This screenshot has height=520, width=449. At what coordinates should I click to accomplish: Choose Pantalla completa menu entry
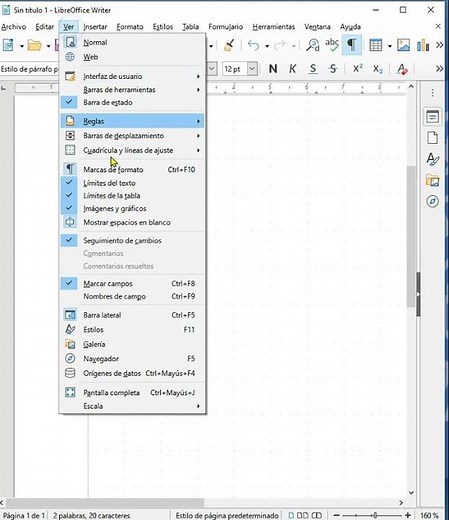[132, 393]
